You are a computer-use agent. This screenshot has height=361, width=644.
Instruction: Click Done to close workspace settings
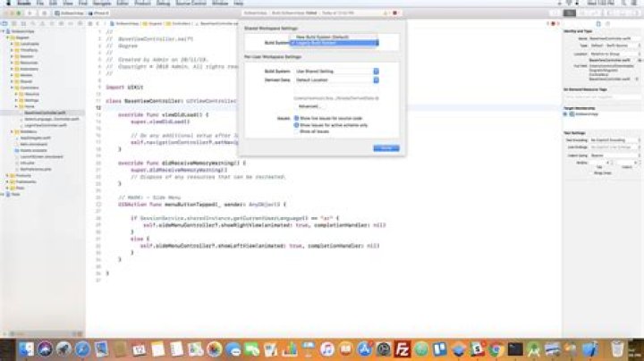pyautogui.click(x=386, y=148)
